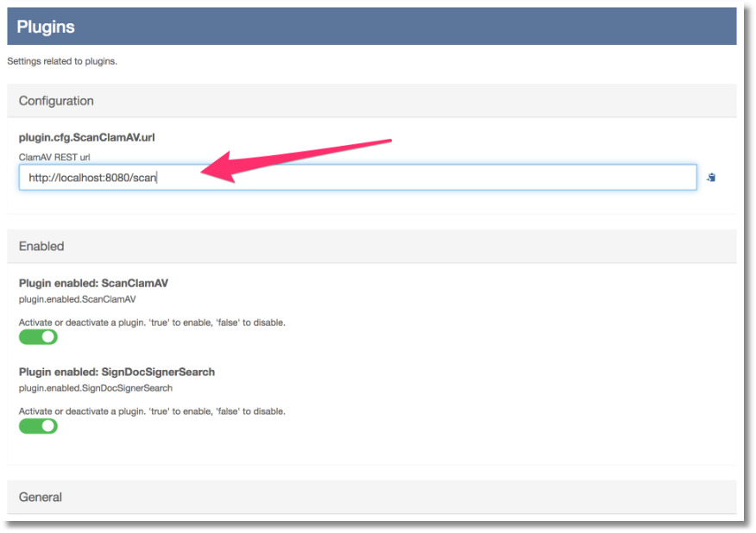Click the activate/deactivate hint under ScanClamAV
Image resolution: width=756 pixels, height=533 pixels.
152,323
